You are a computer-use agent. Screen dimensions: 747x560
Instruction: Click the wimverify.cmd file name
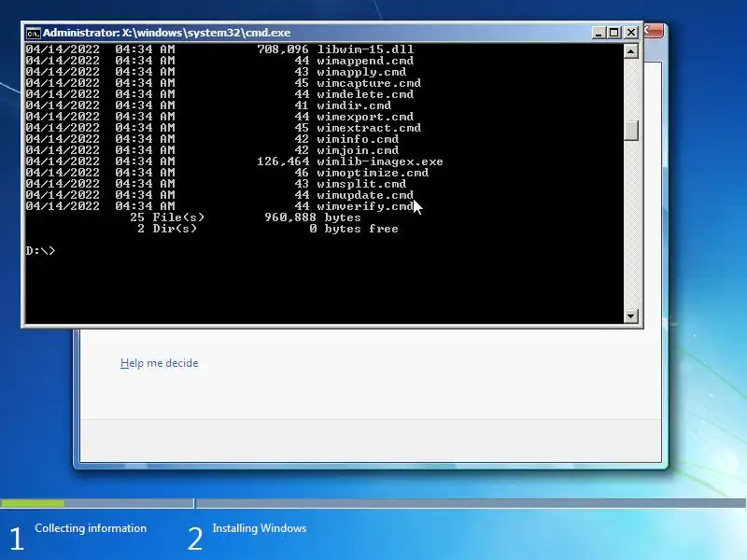[365, 206]
